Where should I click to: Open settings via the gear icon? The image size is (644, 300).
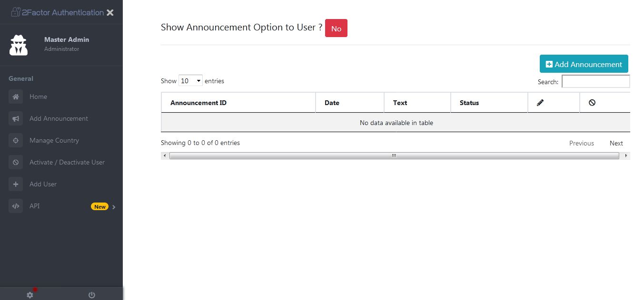[30, 295]
